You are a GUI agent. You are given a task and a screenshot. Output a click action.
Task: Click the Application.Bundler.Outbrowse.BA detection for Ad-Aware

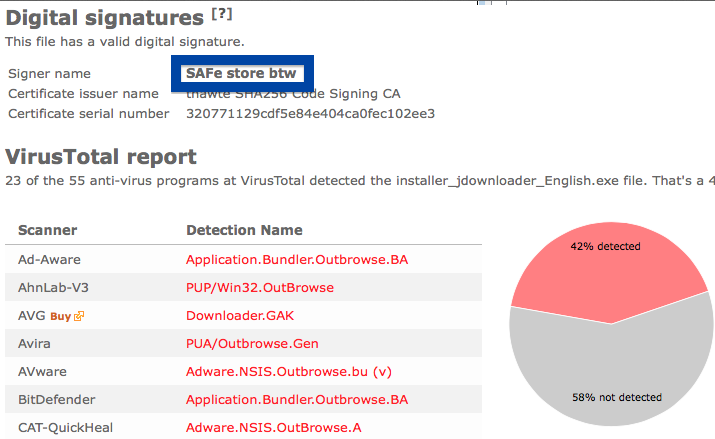click(297, 259)
